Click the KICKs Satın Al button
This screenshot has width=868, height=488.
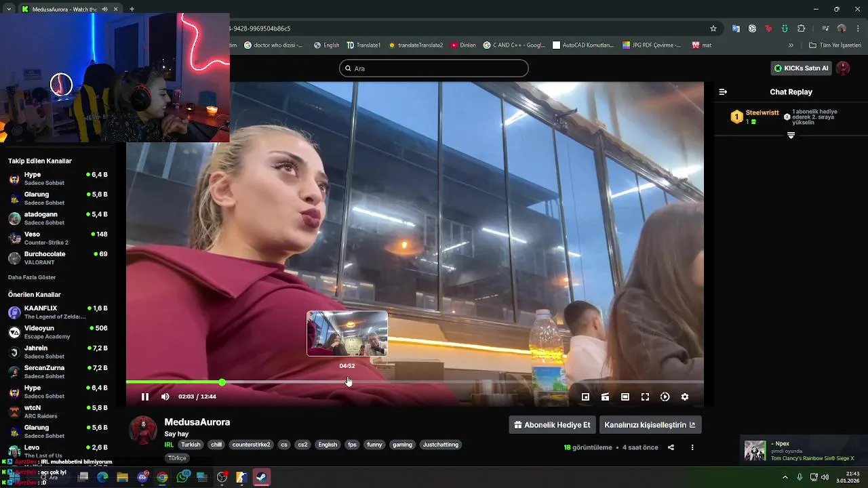(x=802, y=68)
